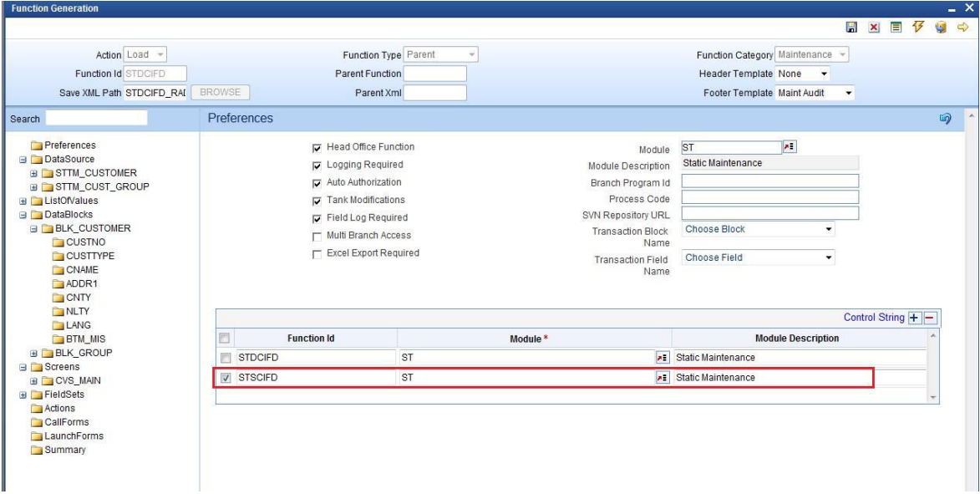The image size is (980, 494).
Task: Click the red X exit icon in toolbar
Action: point(874,28)
